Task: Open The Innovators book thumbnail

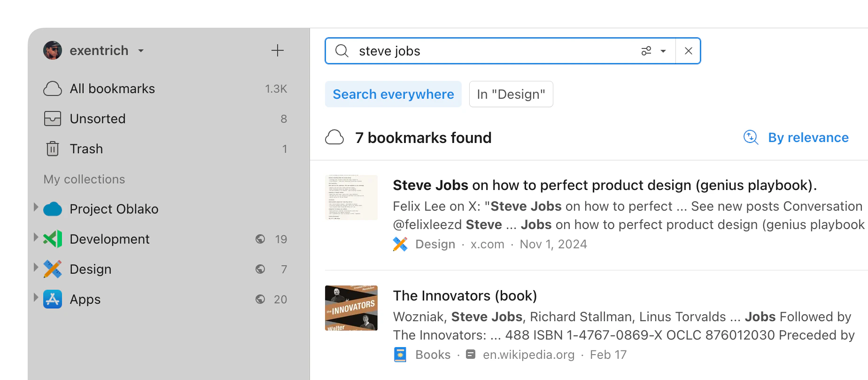Action: coord(351,308)
